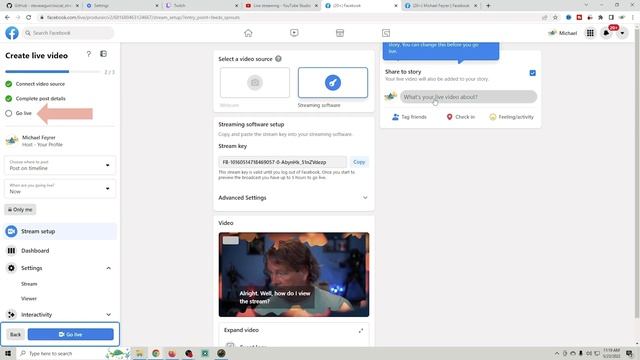Click the Dashboard columns icon
Image resolution: width=640 pixels, height=360 pixels.
[11, 251]
